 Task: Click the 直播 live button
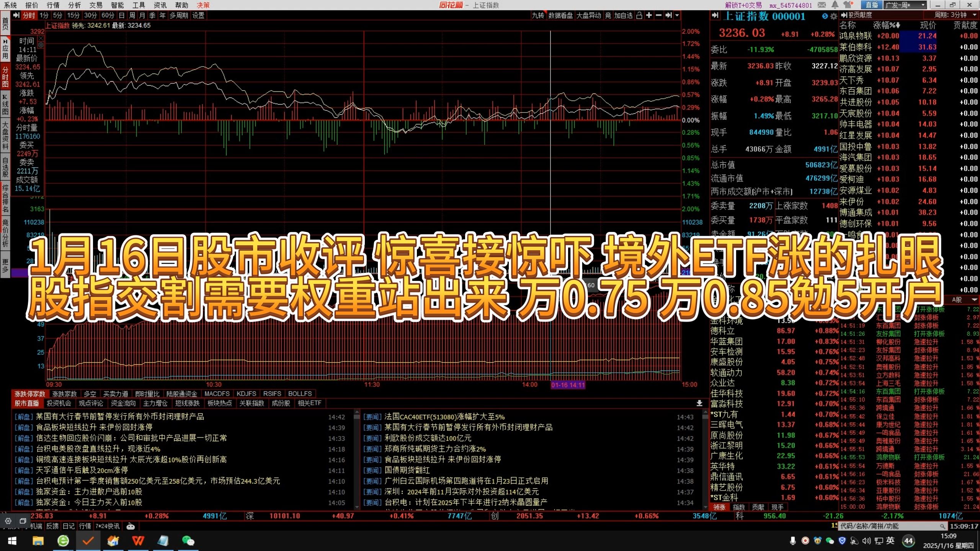[x=871, y=5]
